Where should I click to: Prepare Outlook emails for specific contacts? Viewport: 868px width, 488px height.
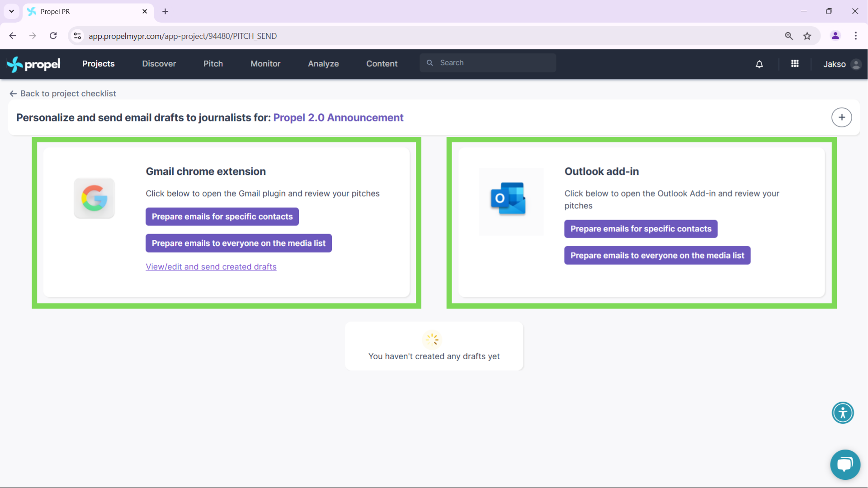click(641, 229)
